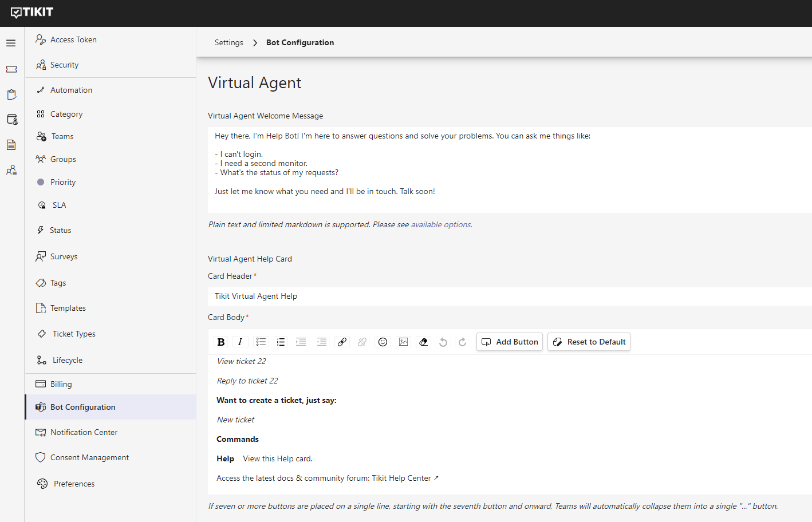812x522 pixels.
Task: Click the 'View this Help card.' text
Action: [x=278, y=458]
